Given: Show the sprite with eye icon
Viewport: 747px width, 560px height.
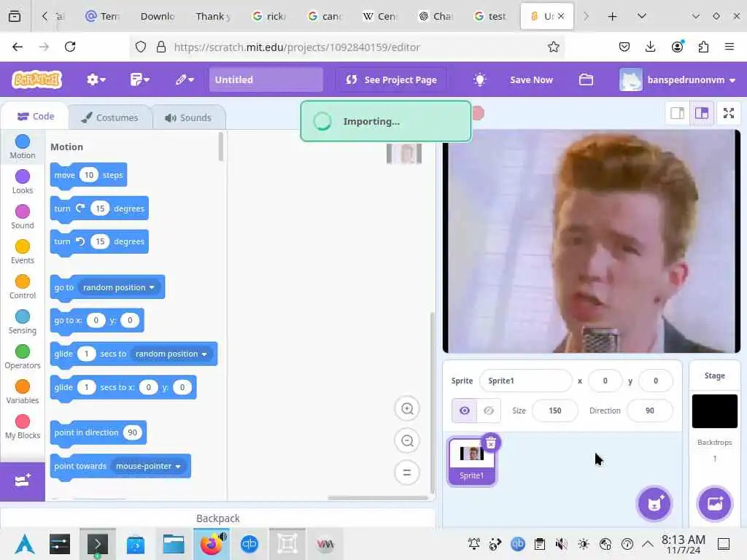Looking at the screenshot, I should [464, 411].
